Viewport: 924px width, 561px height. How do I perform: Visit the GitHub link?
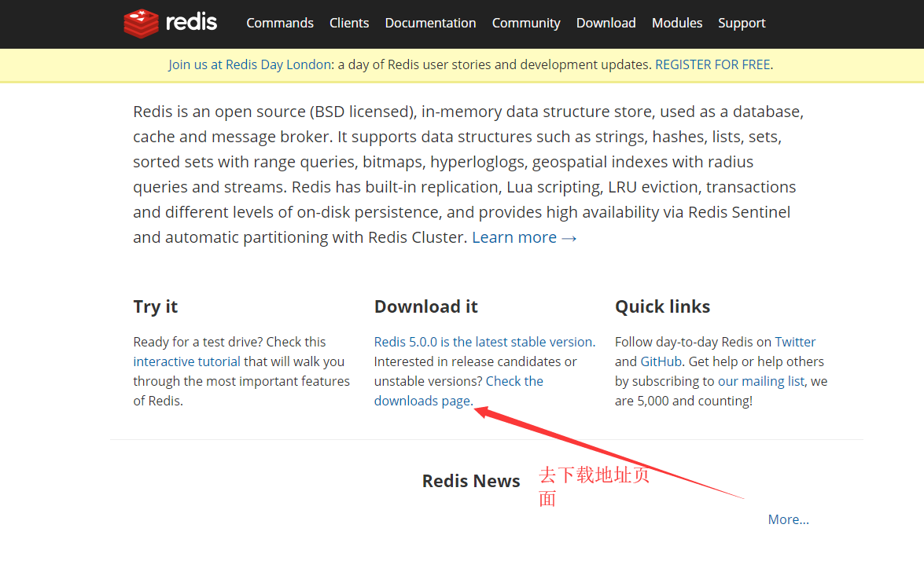661,361
